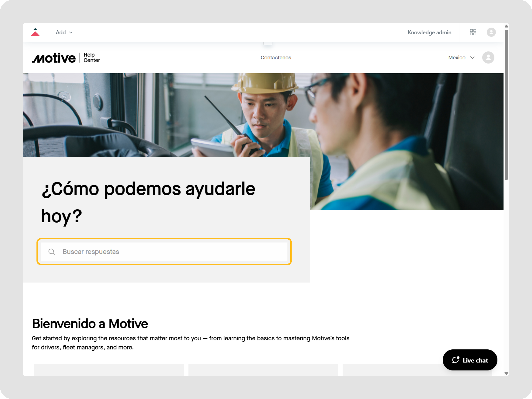Start a Live chat session
Screen dimensions: 532x399
pyautogui.click(x=470, y=360)
